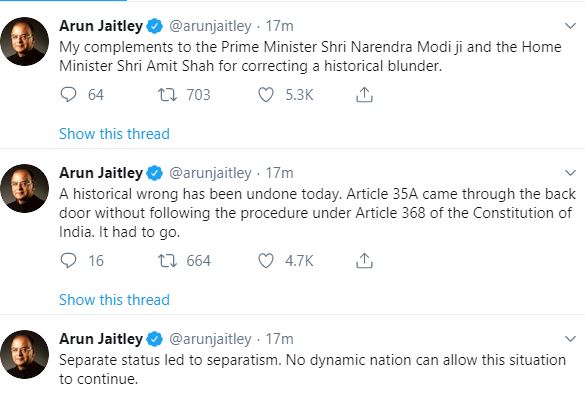Reply to the Prime Minister complements tweet
585x399 pixels.
coord(68,94)
